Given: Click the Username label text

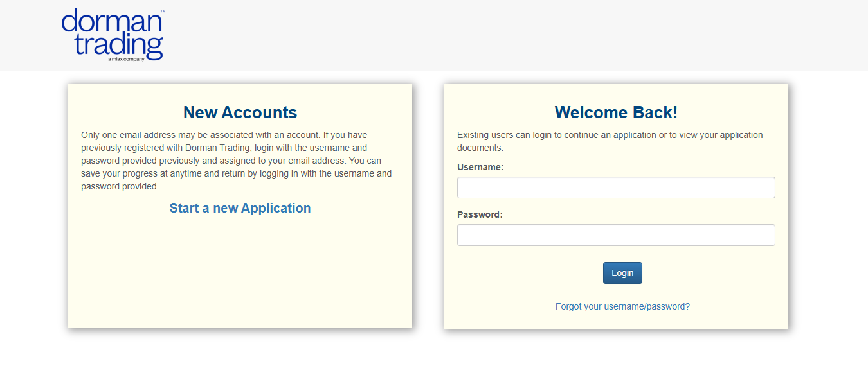Looking at the screenshot, I should (480, 167).
